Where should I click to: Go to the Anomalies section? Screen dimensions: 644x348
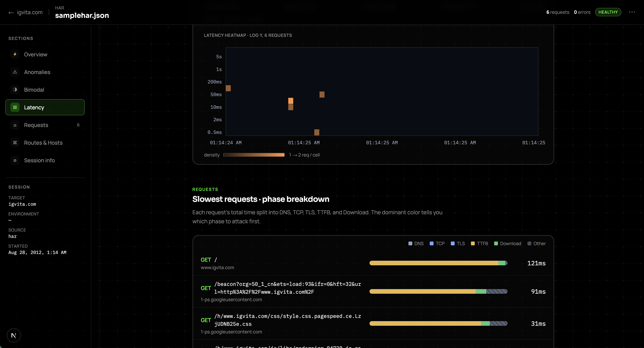45,72
